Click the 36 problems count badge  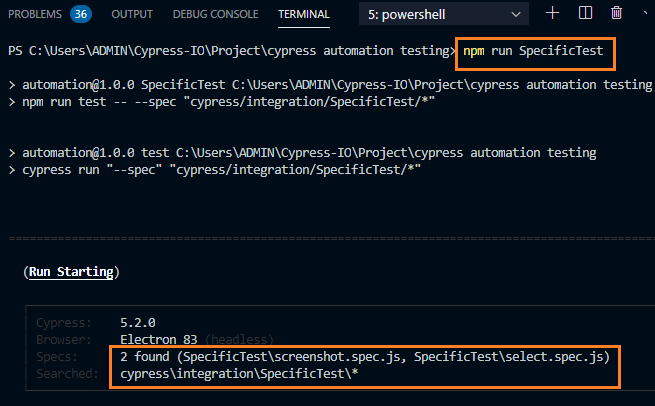[81, 14]
